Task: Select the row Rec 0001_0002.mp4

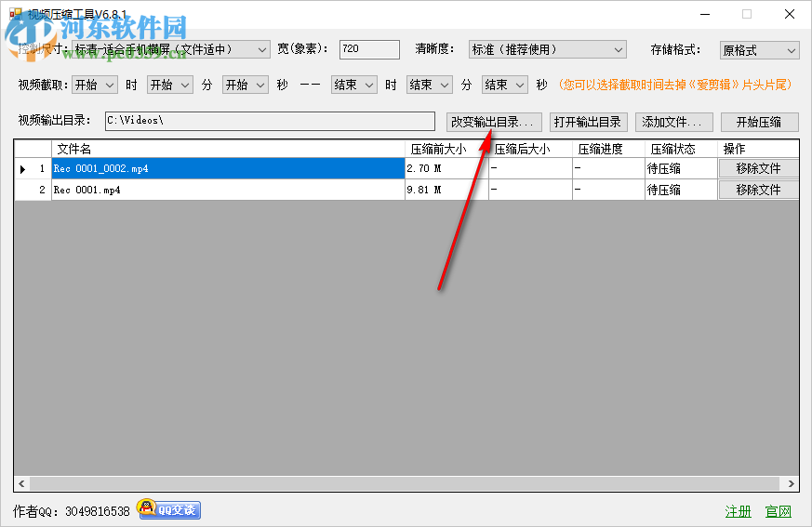Action: coord(229,169)
